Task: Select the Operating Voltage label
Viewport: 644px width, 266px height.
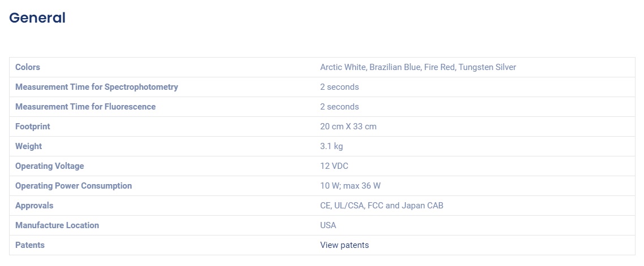Action: [x=49, y=166]
